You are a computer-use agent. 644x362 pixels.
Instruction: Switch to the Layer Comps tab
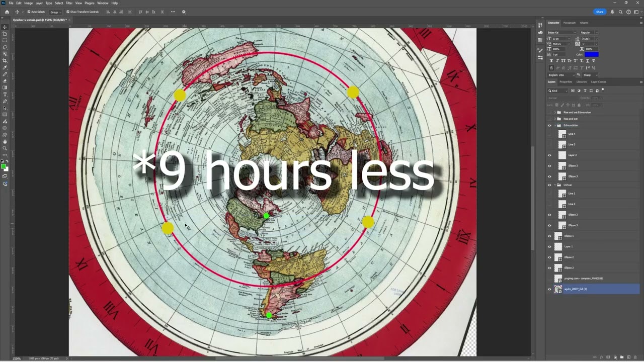(x=599, y=81)
